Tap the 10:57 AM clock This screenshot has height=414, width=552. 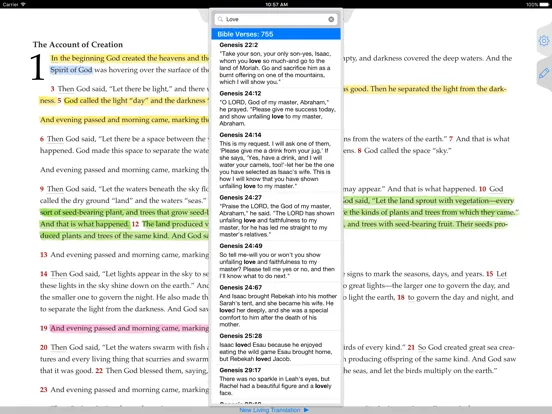[276, 4]
